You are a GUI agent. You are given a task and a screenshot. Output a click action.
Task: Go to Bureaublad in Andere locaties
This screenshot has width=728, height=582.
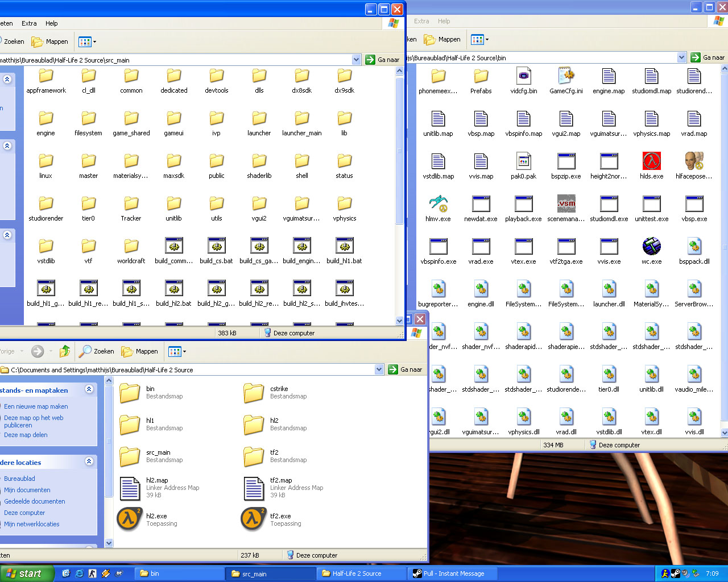pos(19,479)
